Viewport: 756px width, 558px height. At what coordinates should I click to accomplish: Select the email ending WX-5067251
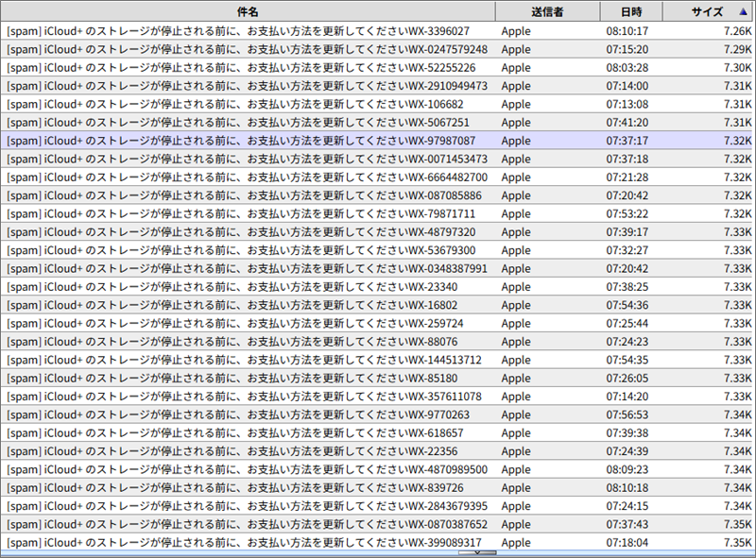pyautogui.click(x=378, y=123)
